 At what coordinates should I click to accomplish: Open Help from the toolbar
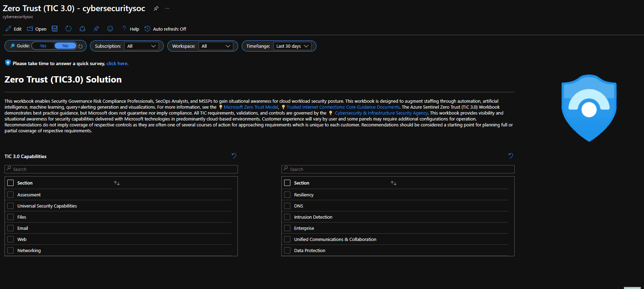130,29
